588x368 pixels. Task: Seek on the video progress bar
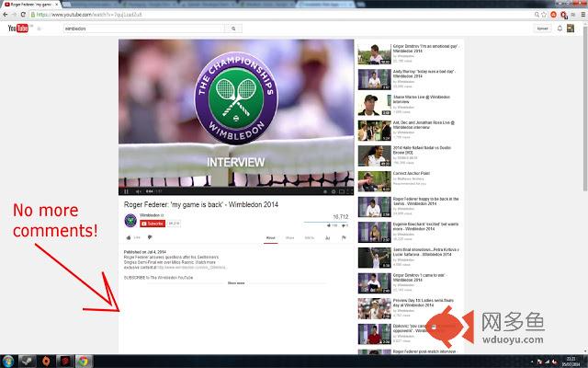[236, 186]
